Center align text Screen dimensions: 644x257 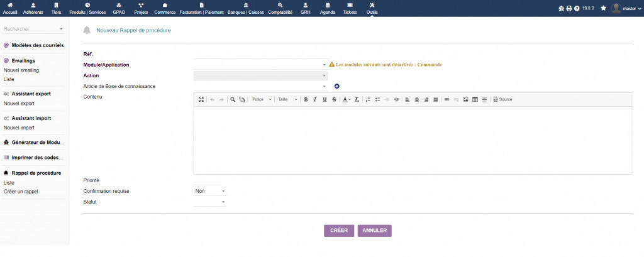417,99
